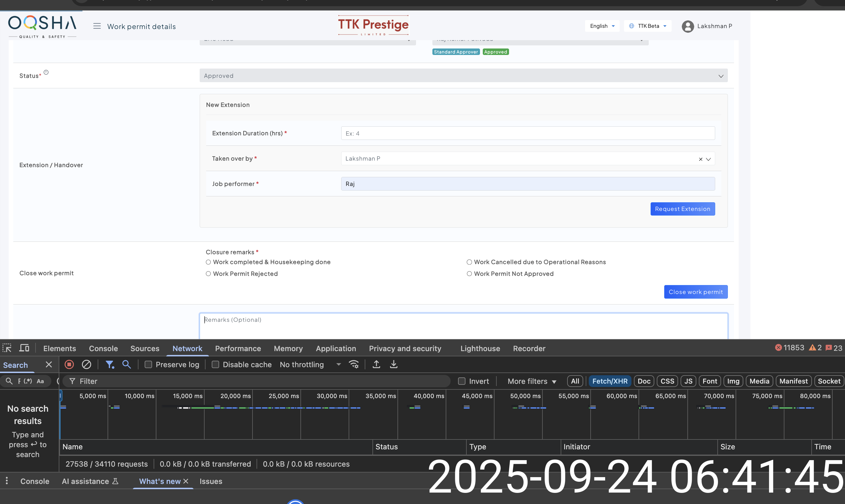The image size is (845, 504).
Task: Toggle the device toolbar icon
Action: coord(24,348)
